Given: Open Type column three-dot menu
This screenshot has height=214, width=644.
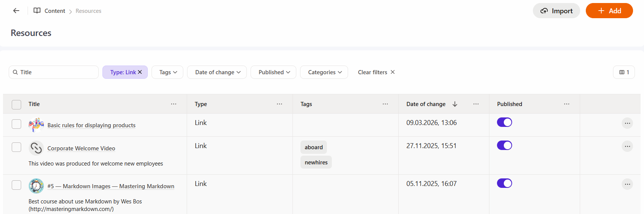Looking at the screenshot, I should [279, 104].
